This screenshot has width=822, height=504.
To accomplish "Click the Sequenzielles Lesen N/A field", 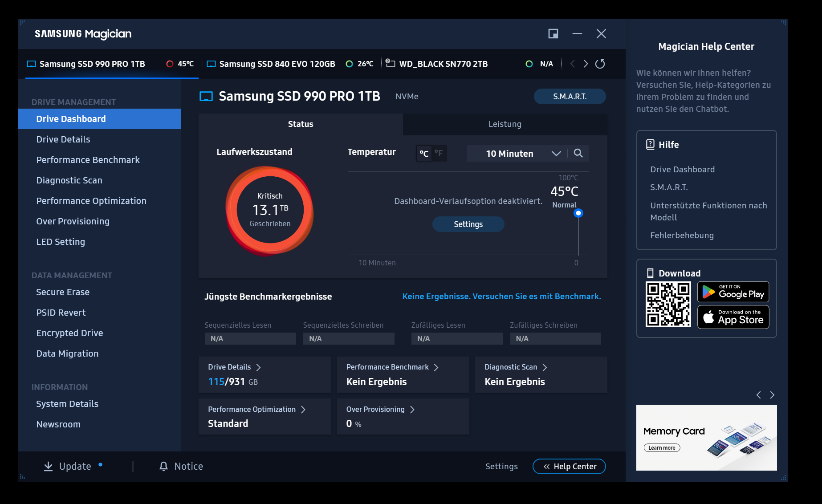I will pos(250,339).
